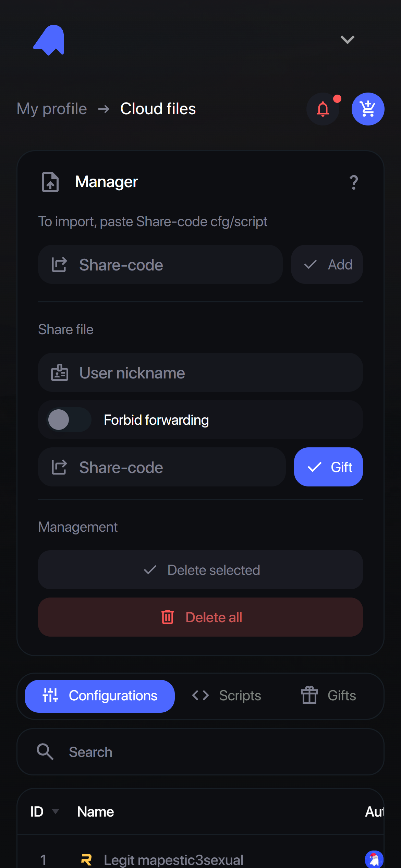This screenshot has height=868, width=401.
Task: Click the blue ghost logo
Action: [x=49, y=40]
